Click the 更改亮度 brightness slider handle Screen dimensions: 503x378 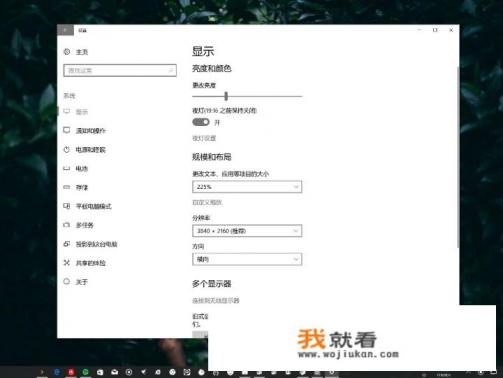tap(226, 96)
